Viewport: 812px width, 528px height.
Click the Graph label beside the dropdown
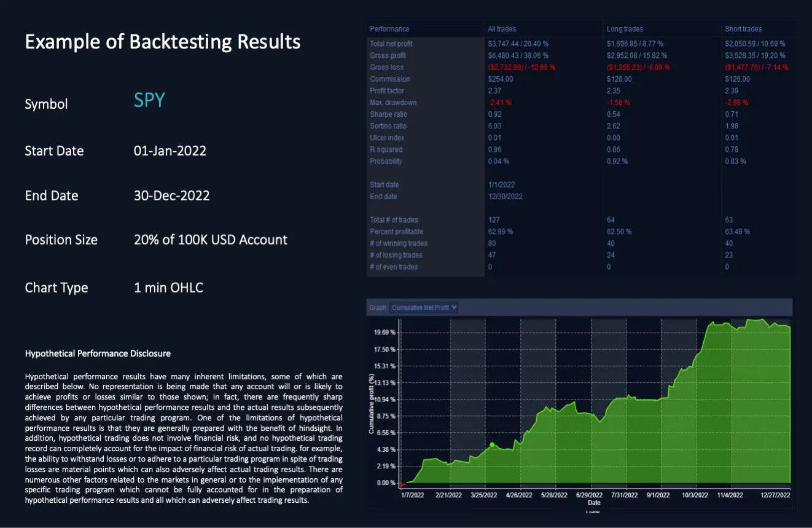[x=377, y=307]
